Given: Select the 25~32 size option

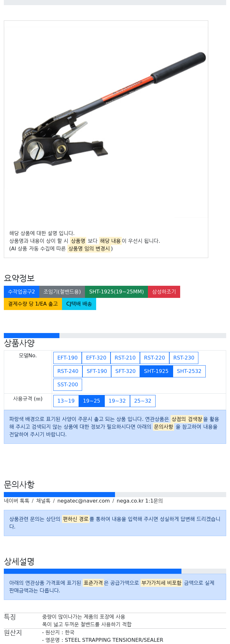Looking at the screenshot, I should click(143, 401).
